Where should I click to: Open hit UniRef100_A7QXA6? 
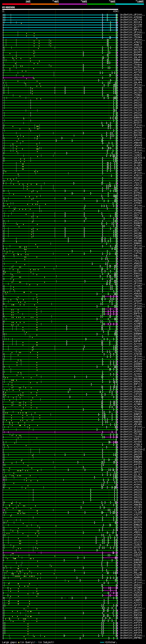(131, 18)
